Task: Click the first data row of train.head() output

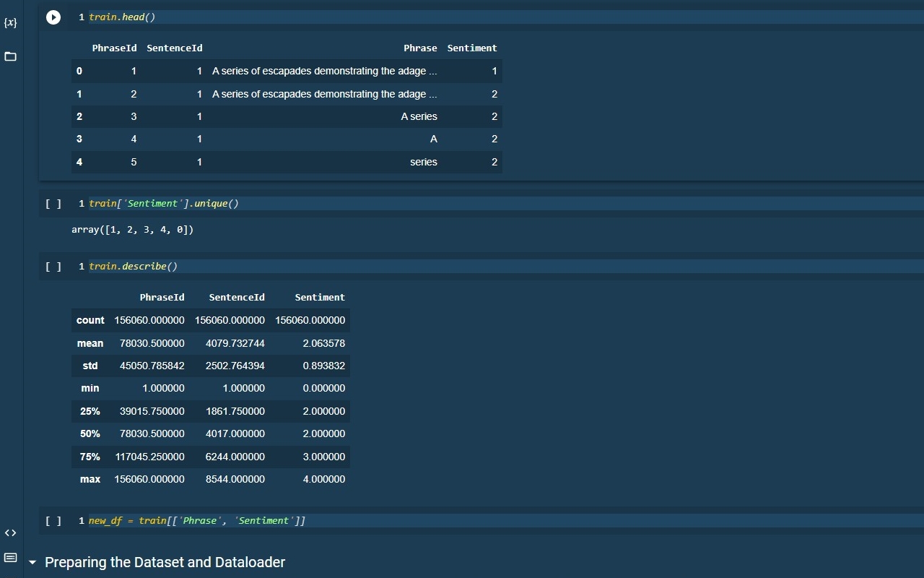Action: click(289, 71)
